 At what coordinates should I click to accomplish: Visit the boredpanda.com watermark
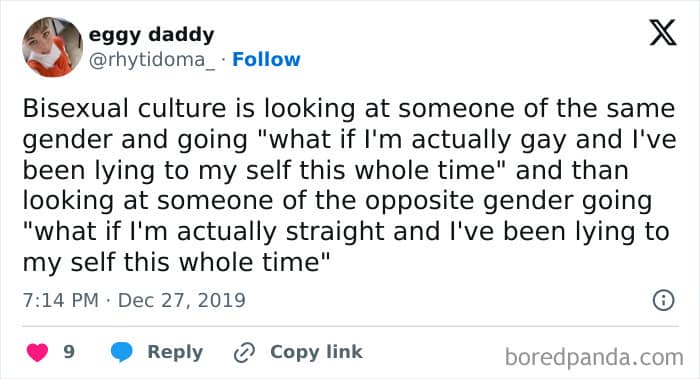pyautogui.click(x=594, y=357)
